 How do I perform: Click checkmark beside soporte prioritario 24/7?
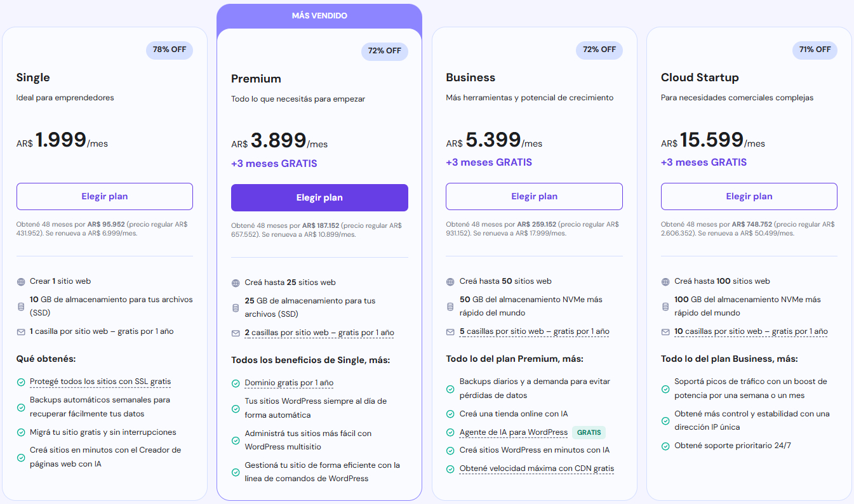pyautogui.click(x=665, y=446)
